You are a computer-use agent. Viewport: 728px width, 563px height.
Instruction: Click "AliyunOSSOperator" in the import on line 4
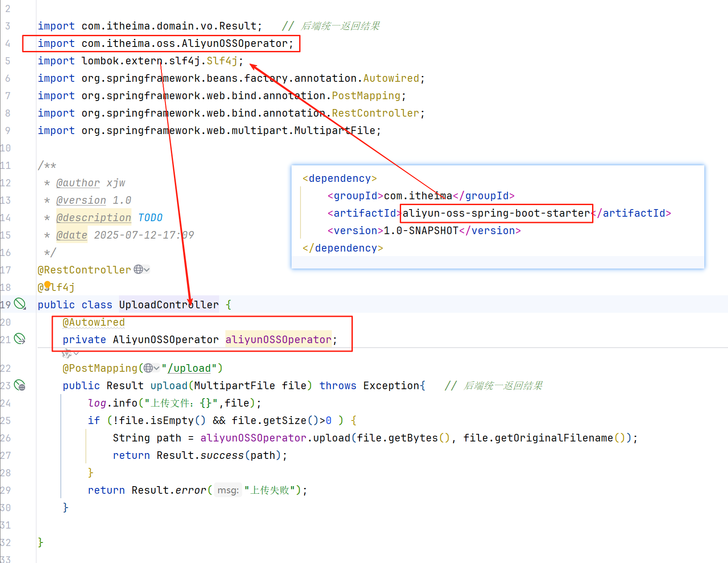coord(235,43)
